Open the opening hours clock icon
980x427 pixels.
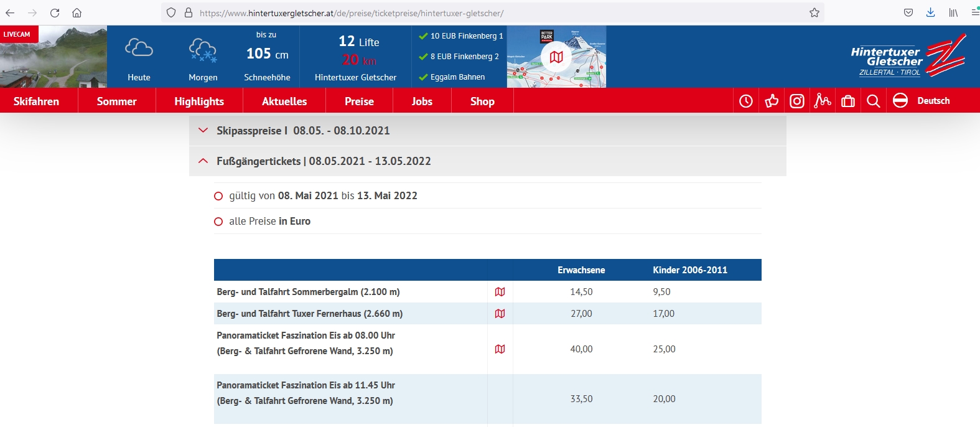point(746,101)
